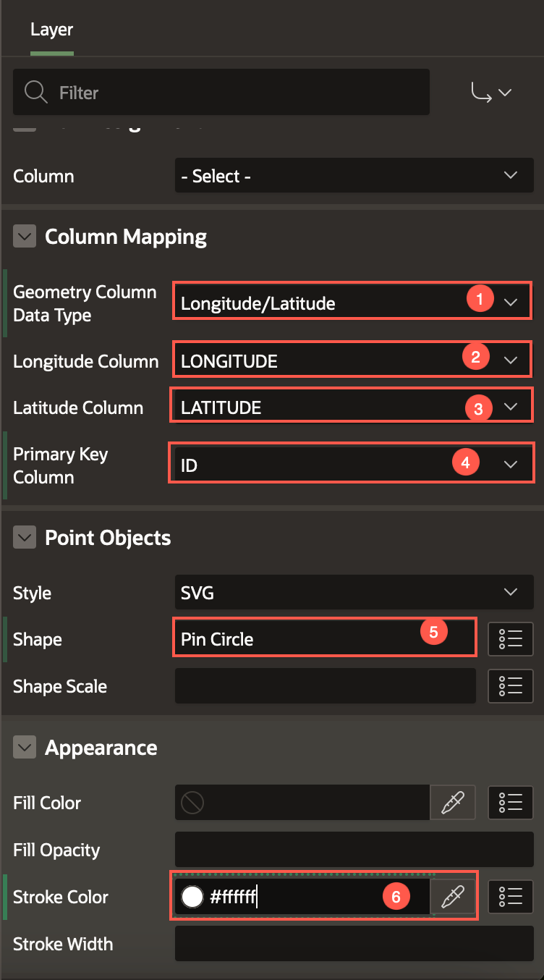
Task: Click the white Stroke Color swatch
Action: click(x=192, y=897)
